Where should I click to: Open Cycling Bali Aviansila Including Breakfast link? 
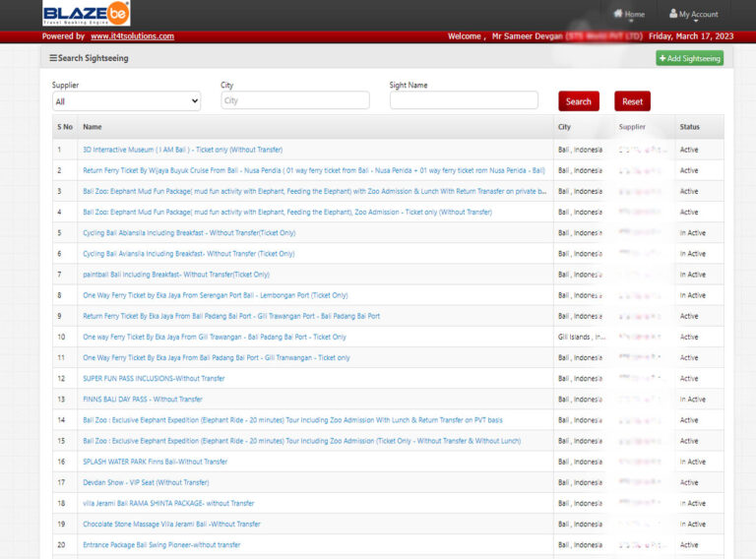[x=189, y=254]
